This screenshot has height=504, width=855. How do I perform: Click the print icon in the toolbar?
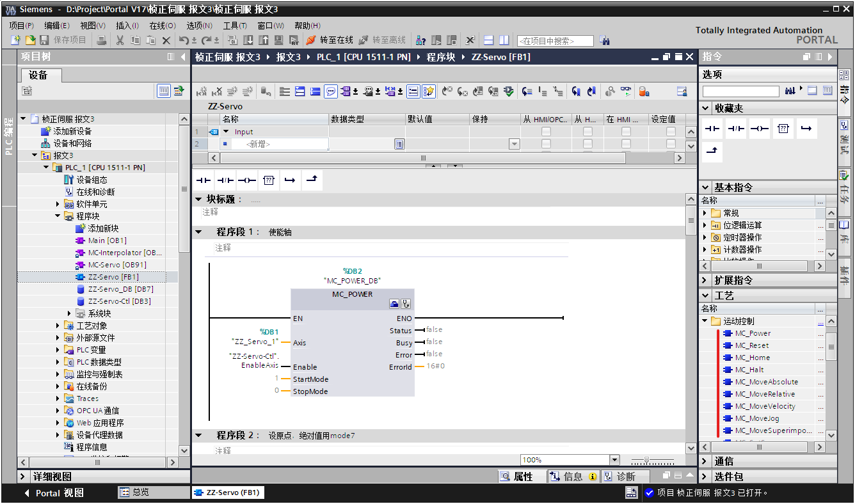[x=102, y=40]
